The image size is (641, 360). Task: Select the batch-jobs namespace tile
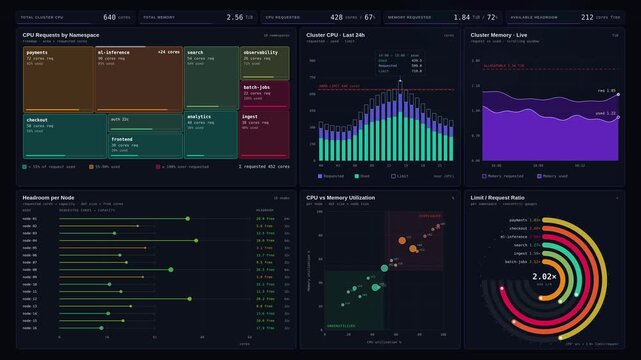coord(264,95)
